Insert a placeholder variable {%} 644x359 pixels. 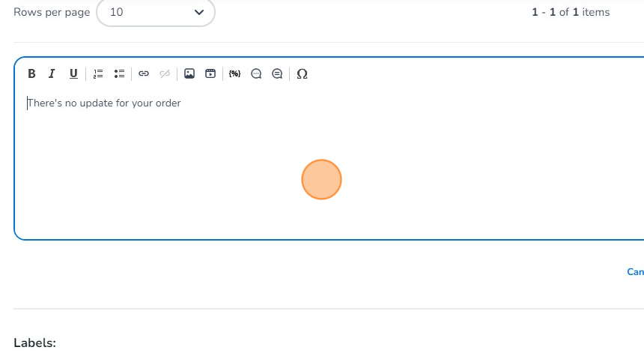tap(234, 73)
